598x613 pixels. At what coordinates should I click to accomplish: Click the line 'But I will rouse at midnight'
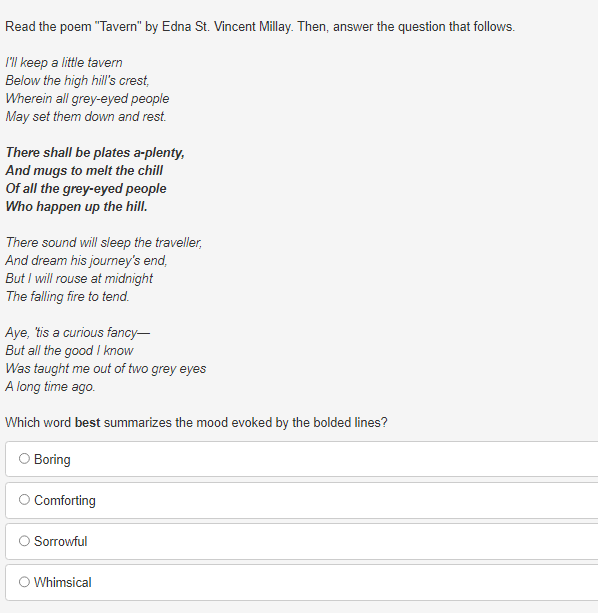coord(79,278)
